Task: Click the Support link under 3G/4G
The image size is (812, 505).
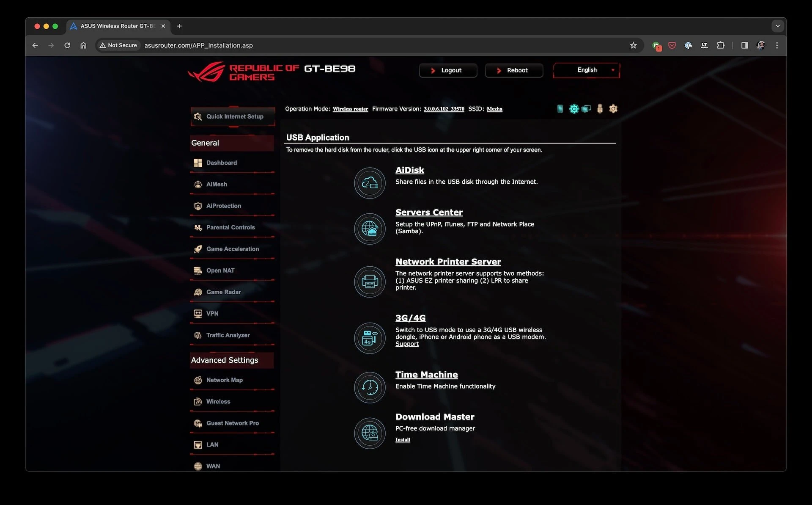Action: tap(407, 344)
